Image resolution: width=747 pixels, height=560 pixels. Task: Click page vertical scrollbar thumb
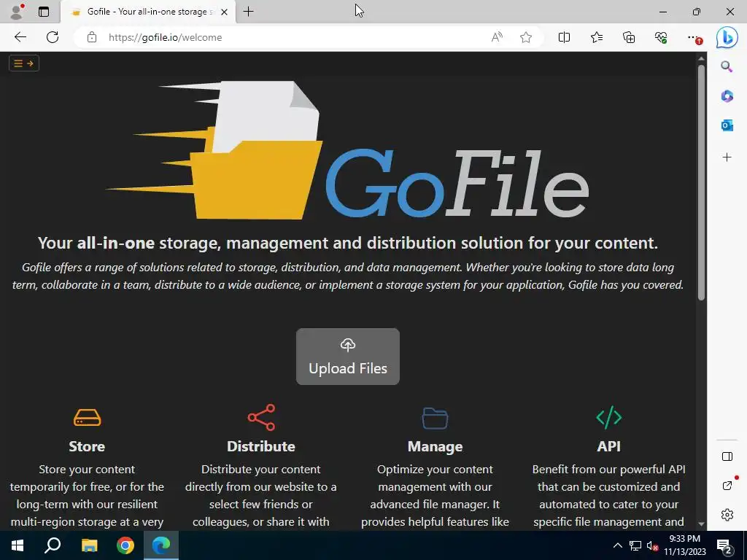click(x=701, y=182)
